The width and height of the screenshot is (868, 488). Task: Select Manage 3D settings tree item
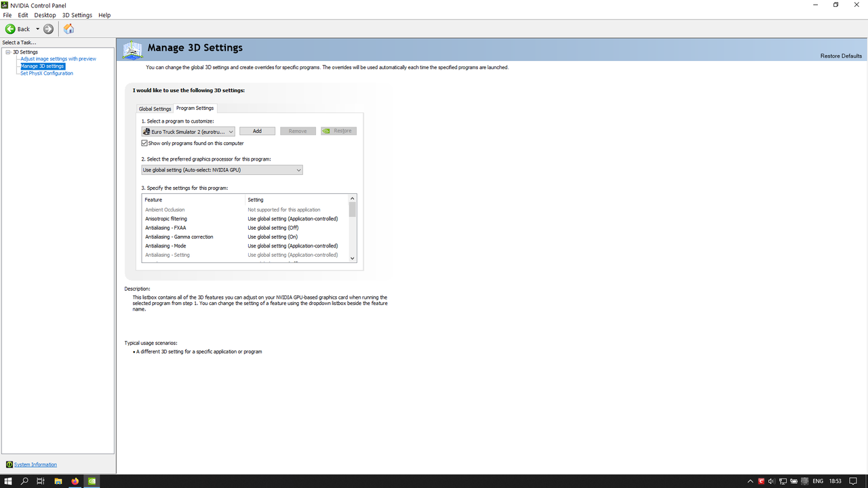coord(42,66)
